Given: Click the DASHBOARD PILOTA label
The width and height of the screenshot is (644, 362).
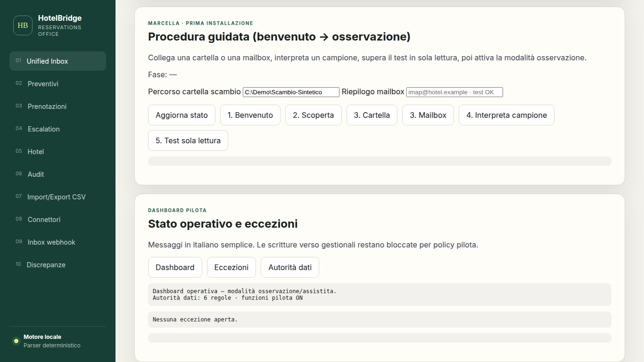Looking at the screenshot, I should coord(177,210).
